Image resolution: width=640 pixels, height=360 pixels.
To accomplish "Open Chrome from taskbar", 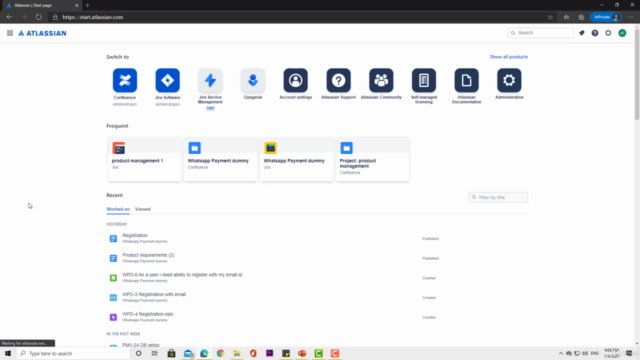I will (220, 353).
